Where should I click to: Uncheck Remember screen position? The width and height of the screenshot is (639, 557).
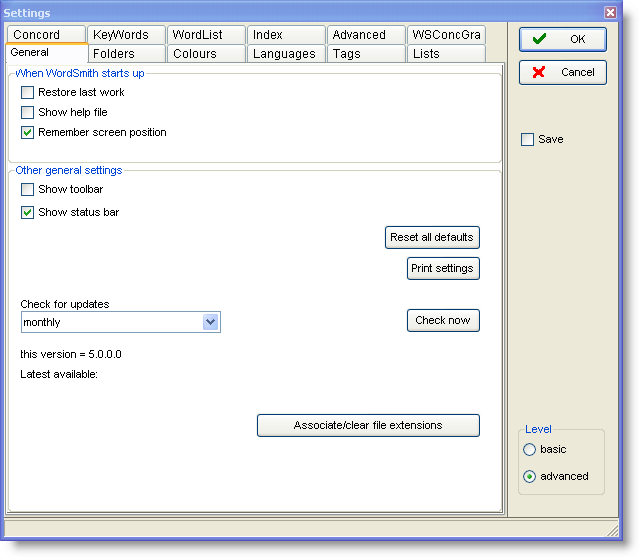pos(27,132)
